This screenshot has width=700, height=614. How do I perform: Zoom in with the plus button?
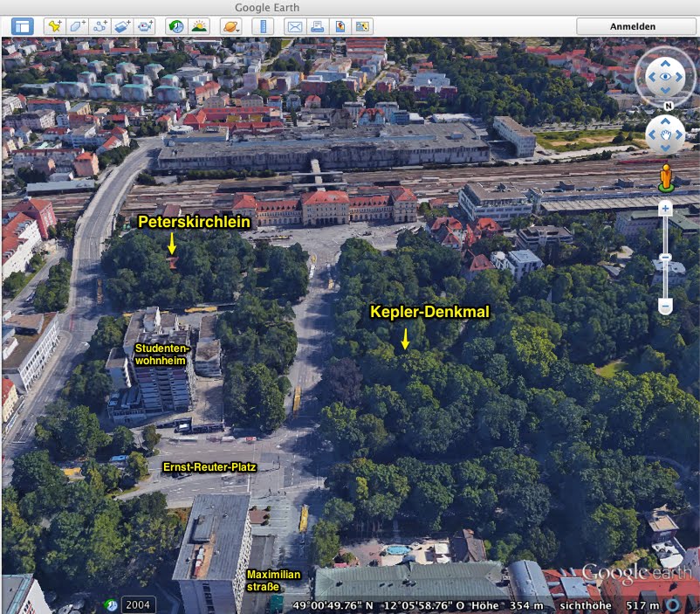(x=665, y=208)
